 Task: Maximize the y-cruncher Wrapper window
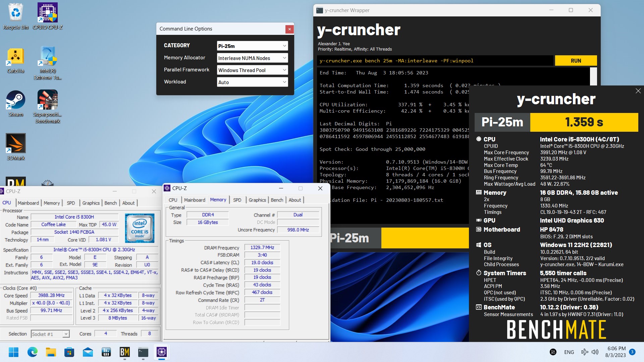pos(571,10)
